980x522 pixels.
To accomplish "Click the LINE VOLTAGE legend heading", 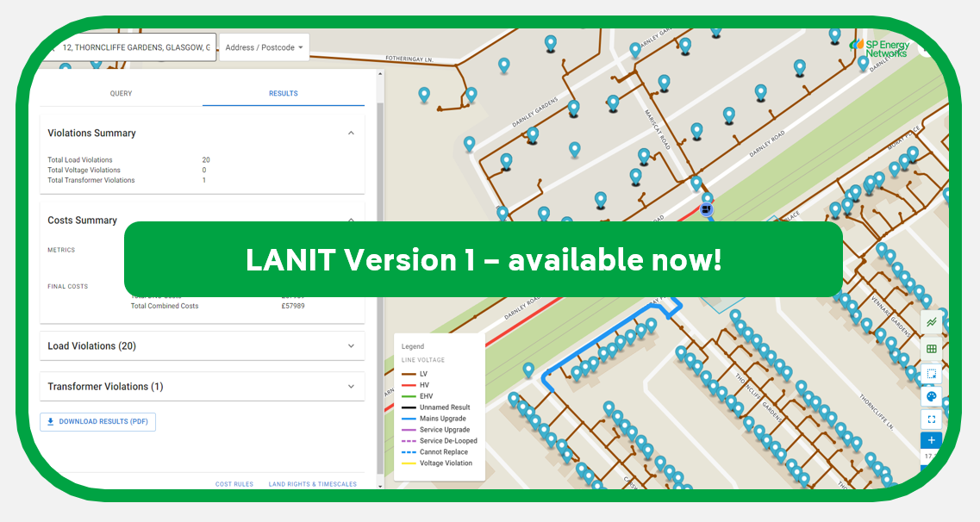I will pos(423,360).
